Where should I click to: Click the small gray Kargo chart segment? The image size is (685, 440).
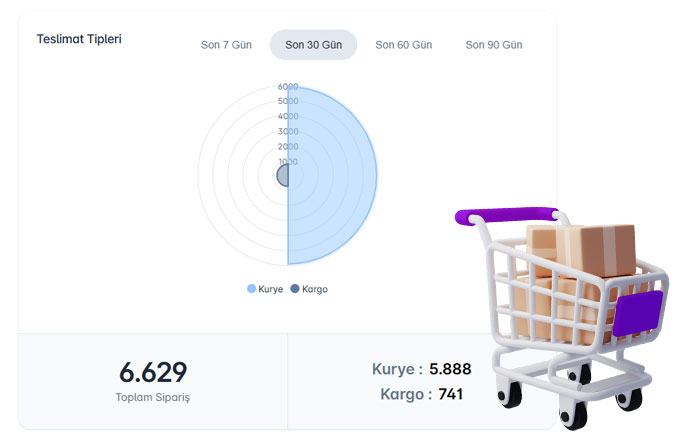point(283,176)
